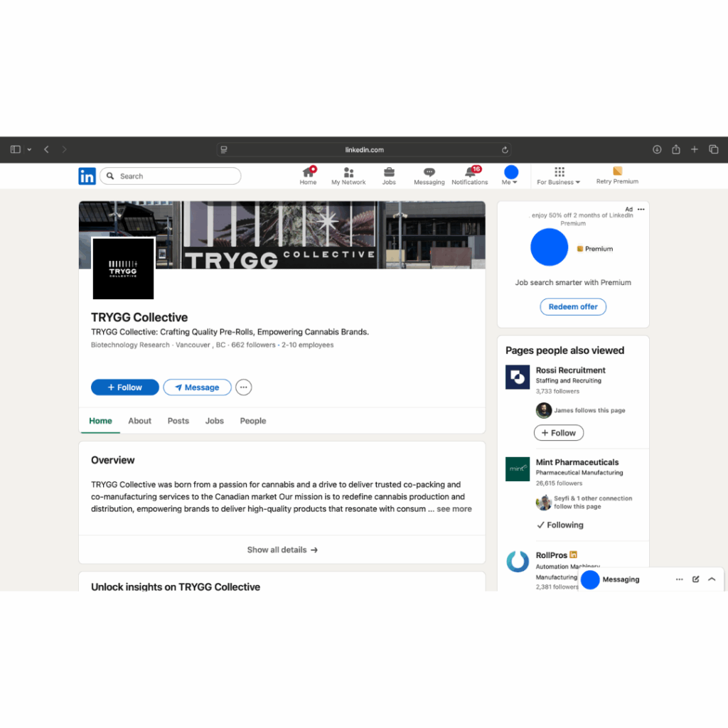Click the RollPros logo icon

pyautogui.click(x=518, y=562)
